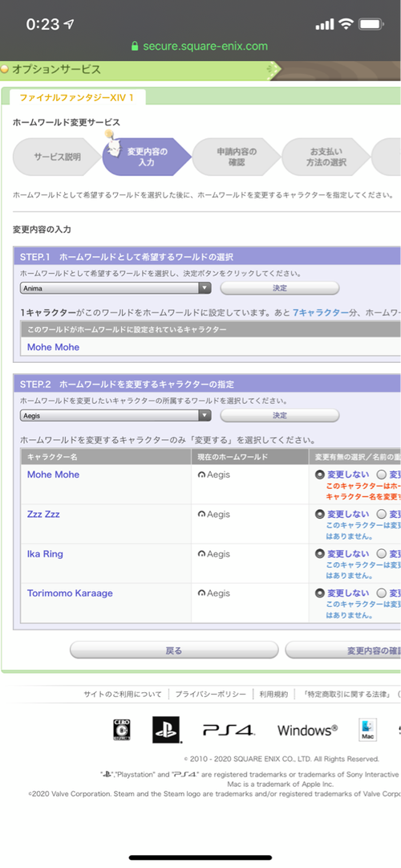This screenshot has height=868, width=401.
Task: Tap the secure.square-enix.com address bar
Action: click(200, 46)
